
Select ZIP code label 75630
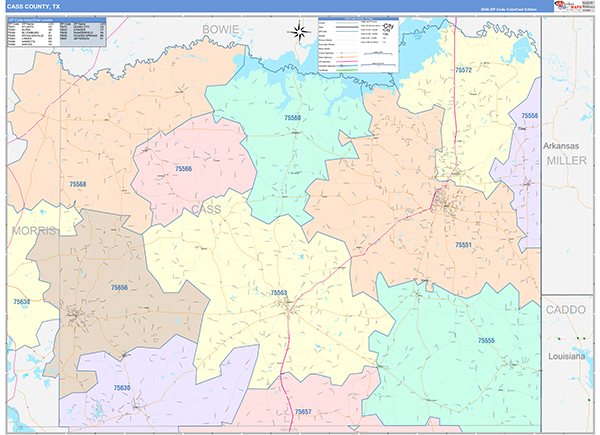coord(122,388)
